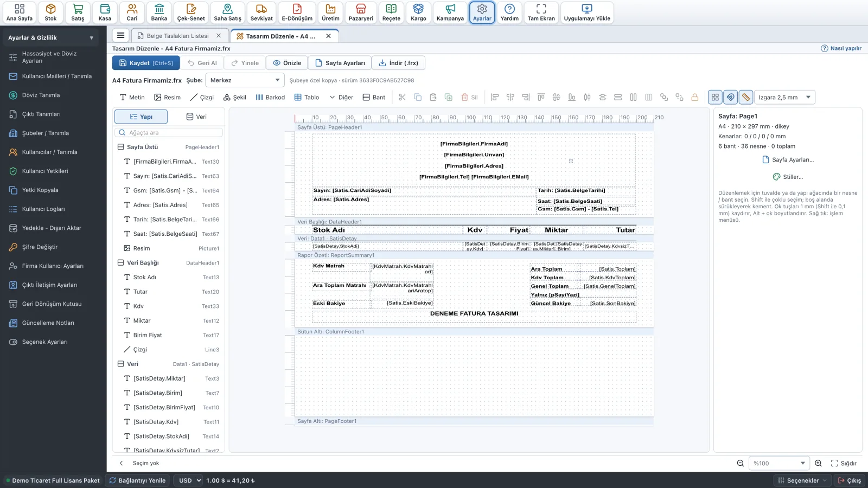Switch tree view to Yapı mode
The height and width of the screenshot is (488, 868).
point(141,117)
